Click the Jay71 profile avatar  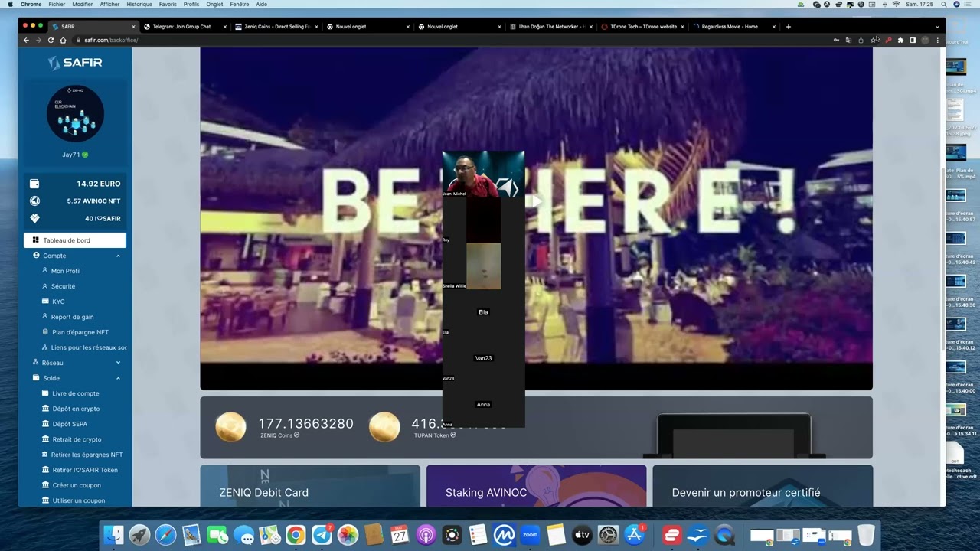tap(75, 114)
